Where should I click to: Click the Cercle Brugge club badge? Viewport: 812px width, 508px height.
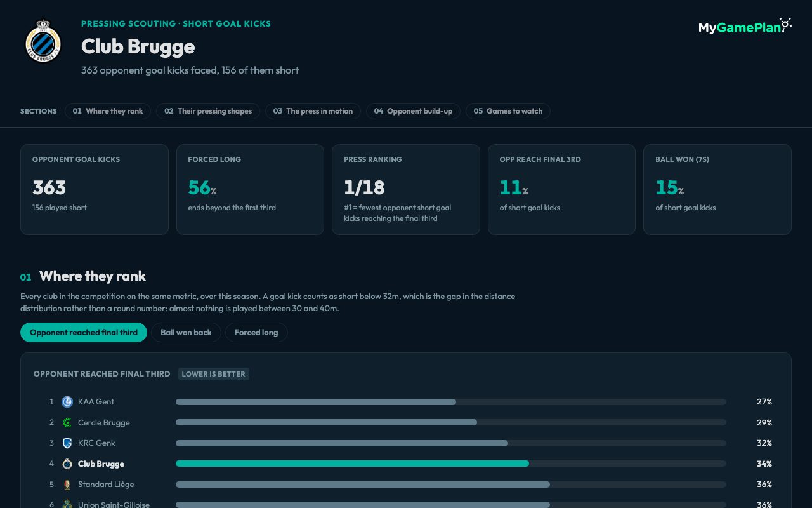(67, 422)
